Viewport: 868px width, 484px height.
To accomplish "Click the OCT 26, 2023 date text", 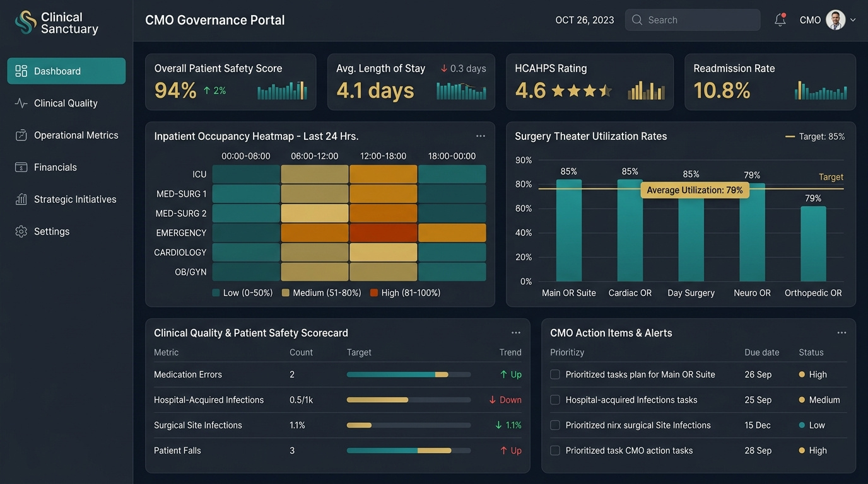I will coord(585,20).
